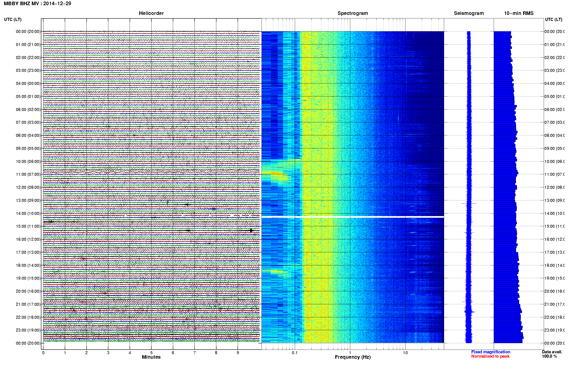This screenshot has height=368, width=588.
Task: Click the left '12:00 (08:00)' time label
Action: coord(28,187)
